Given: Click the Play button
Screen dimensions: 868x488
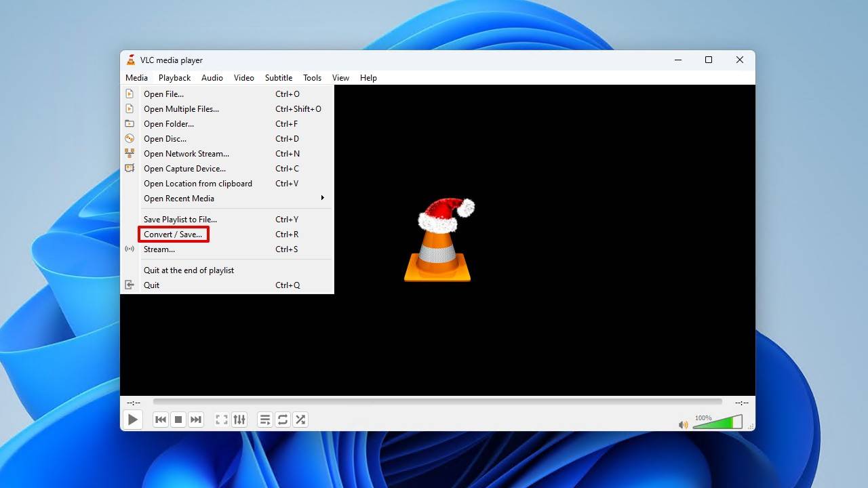Looking at the screenshot, I should tap(133, 420).
